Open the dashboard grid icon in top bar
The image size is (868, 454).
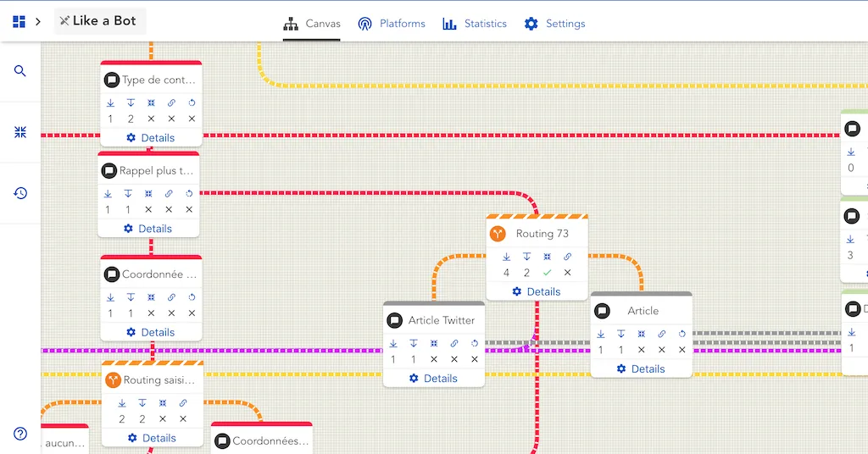point(19,21)
